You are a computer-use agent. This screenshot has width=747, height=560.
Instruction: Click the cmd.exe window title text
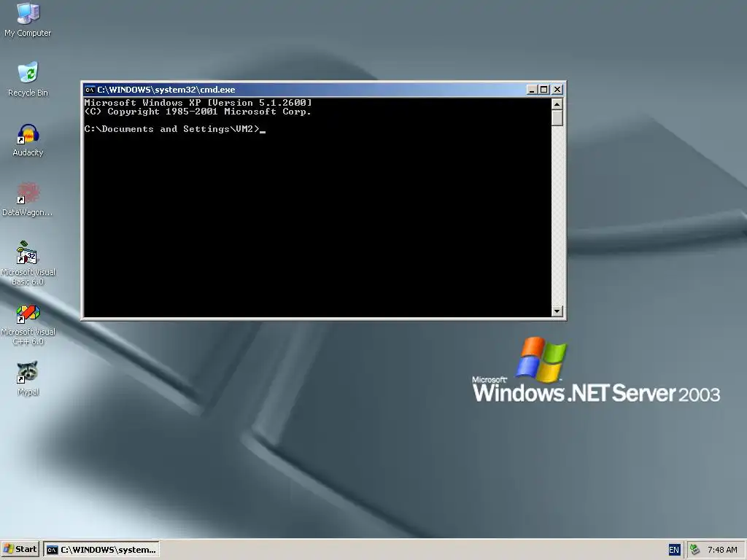[166, 90]
